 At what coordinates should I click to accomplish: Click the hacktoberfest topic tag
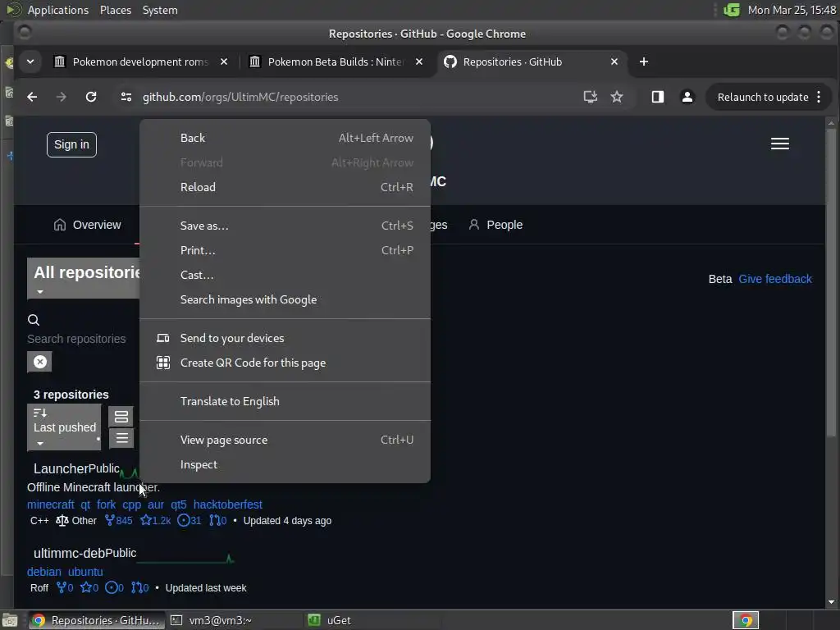click(x=228, y=504)
